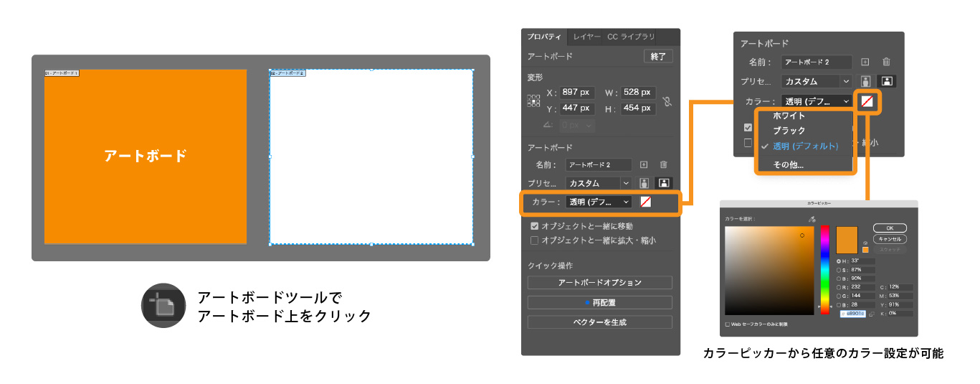Screen dimensions: 980x384
Task: Enable オブジェクトと一緒に拡大・縮小 checkbox
Action: (x=534, y=240)
